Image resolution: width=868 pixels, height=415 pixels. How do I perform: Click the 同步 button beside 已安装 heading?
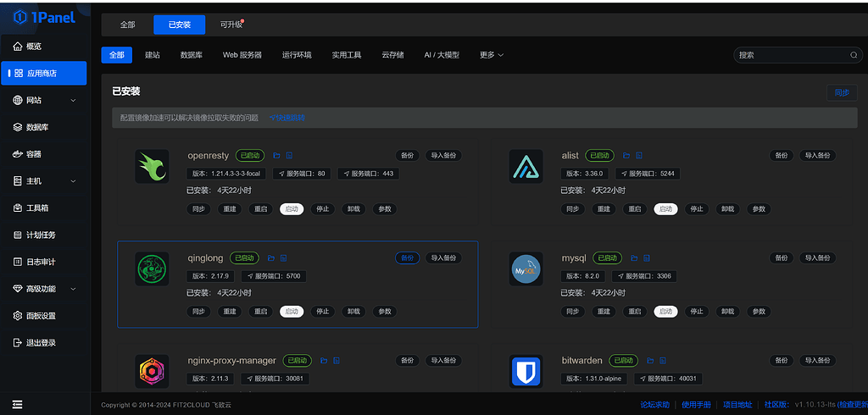pyautogui.click(x=842, y=93)
